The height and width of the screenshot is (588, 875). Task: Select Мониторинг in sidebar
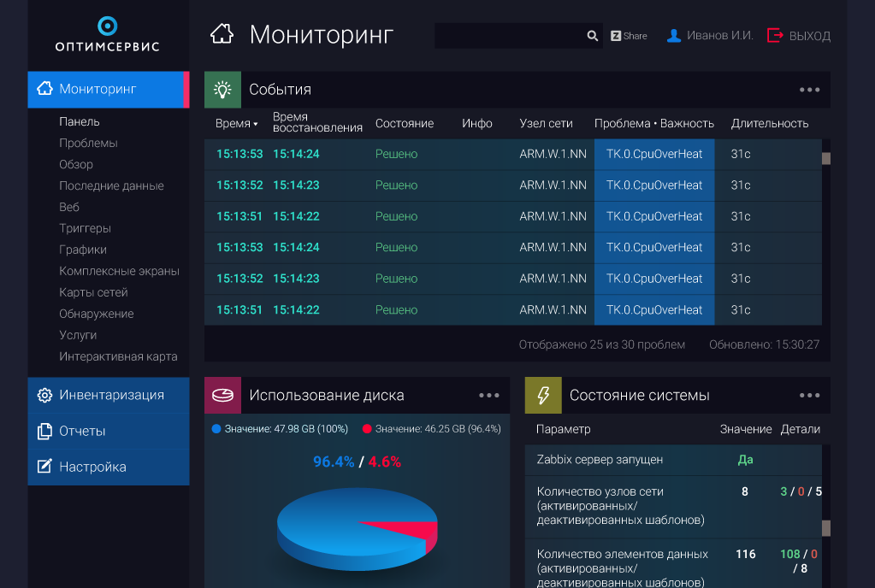[x=109, y=89]
